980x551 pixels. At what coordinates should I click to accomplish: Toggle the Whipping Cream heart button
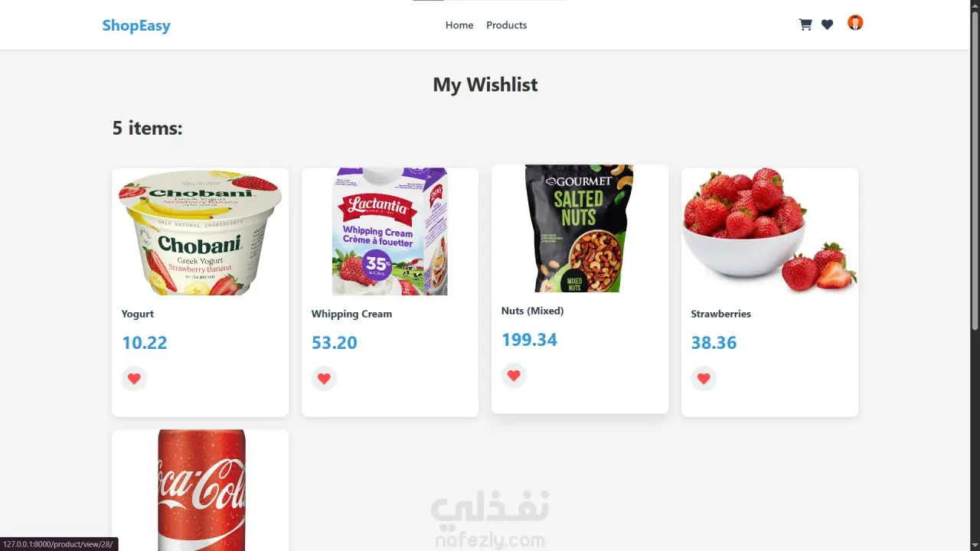click(324, 378)
